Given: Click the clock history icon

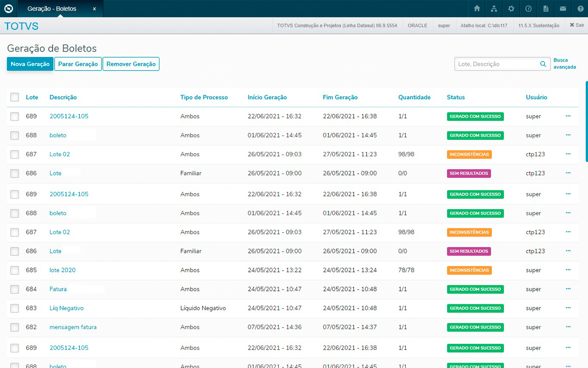Looking at the screenshot, I should (x=528, y=9).
